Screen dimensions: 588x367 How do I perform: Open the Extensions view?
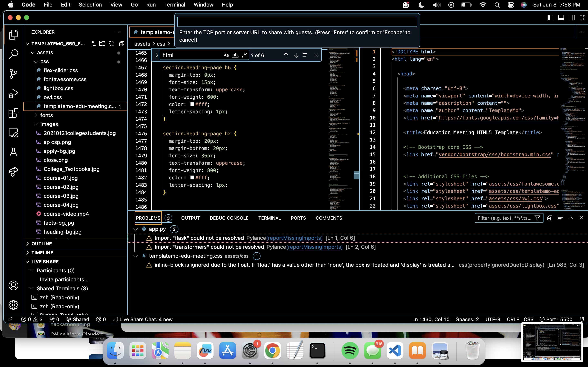[13, 113]
